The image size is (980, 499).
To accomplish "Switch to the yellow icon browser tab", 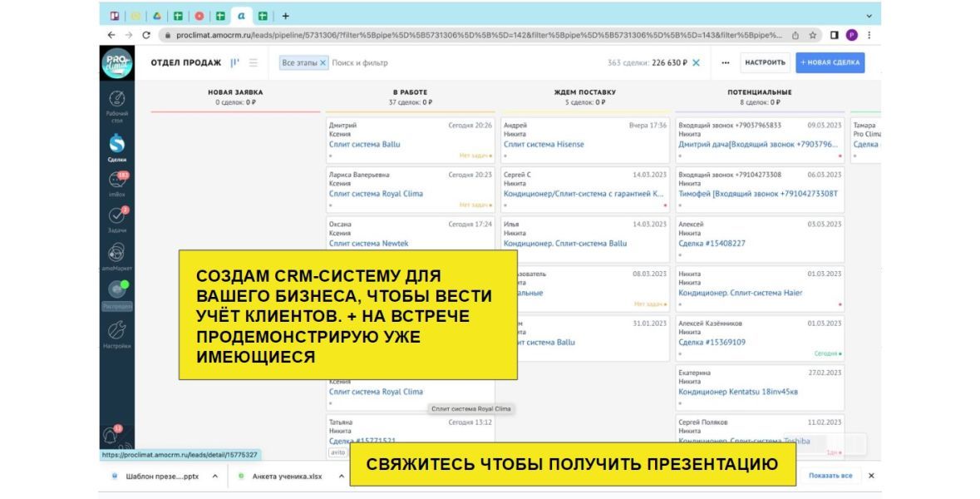I will coord(135,17).
